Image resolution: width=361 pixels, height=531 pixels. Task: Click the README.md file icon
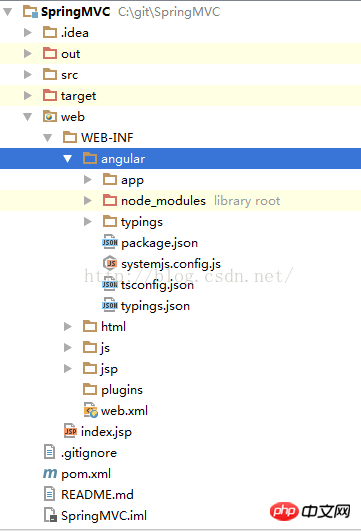click(x=50, y=494)
